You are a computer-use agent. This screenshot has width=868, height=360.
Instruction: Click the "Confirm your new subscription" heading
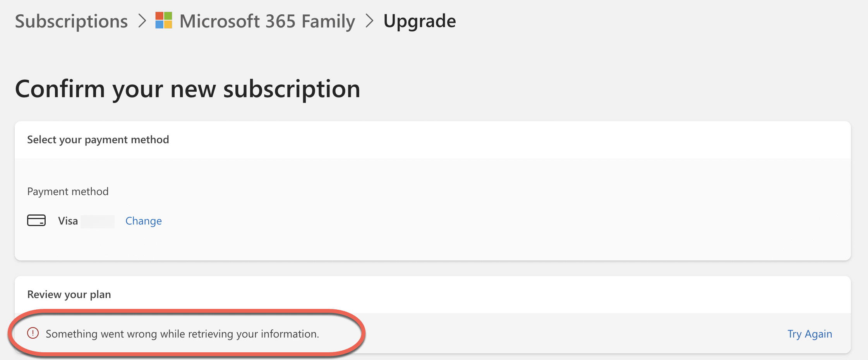click(x=188, y=89)
